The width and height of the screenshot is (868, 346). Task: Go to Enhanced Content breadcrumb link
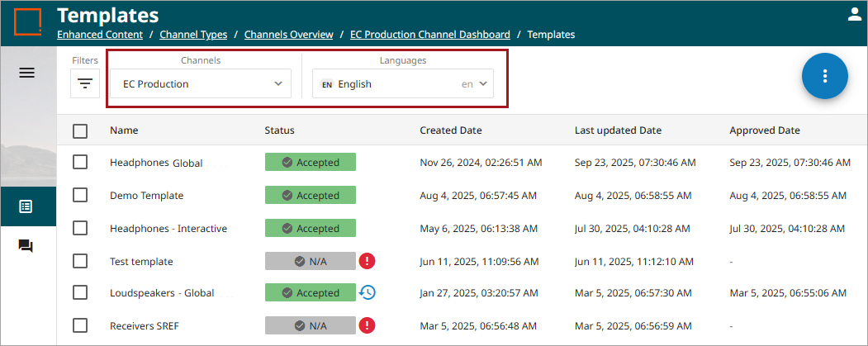[99, 35]
